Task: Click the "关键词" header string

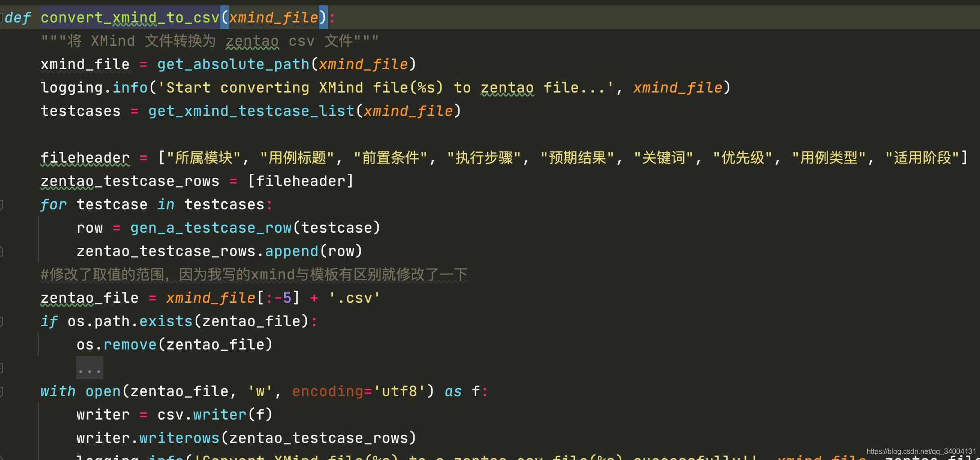Action: [663, 158]
